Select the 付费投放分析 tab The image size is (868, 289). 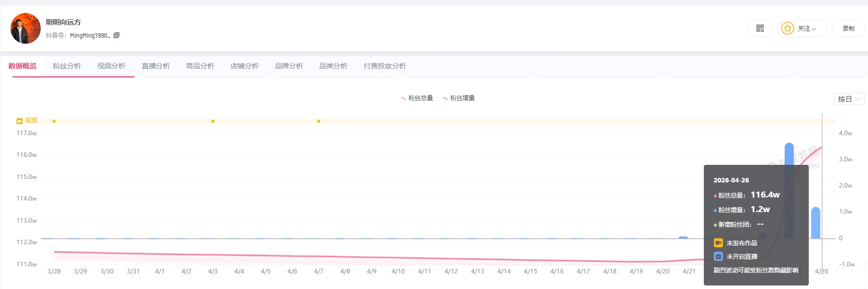[385, 66]
